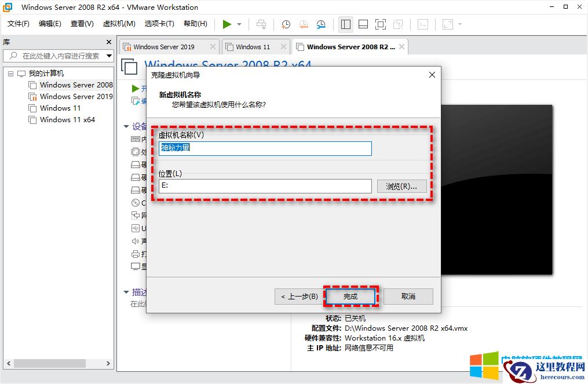The image size is (588, 384).
Task: Open the 查看(V) menu
Action: 82,24
